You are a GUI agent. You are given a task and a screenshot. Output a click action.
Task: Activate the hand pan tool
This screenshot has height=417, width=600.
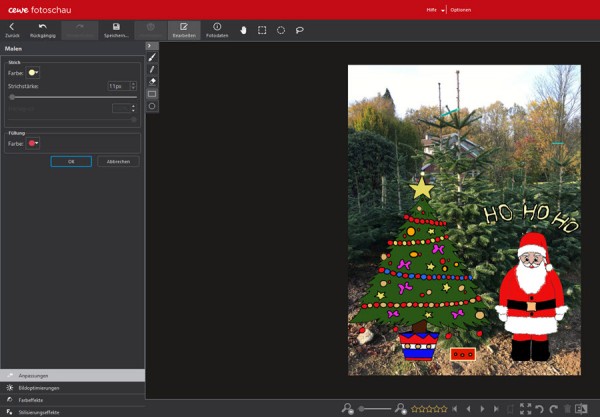[x=243, y=30]
